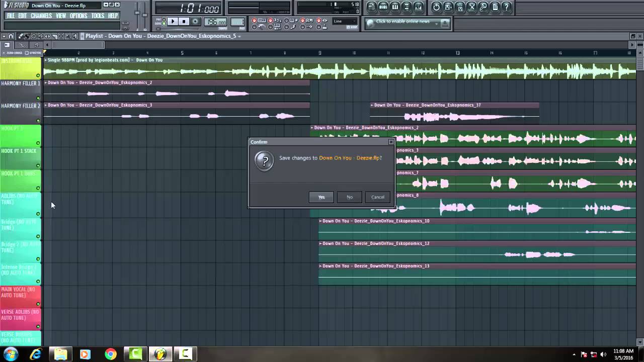
Task: Click the Playlist horizontal scrollbar thumb
Action: tap(78, 45)
